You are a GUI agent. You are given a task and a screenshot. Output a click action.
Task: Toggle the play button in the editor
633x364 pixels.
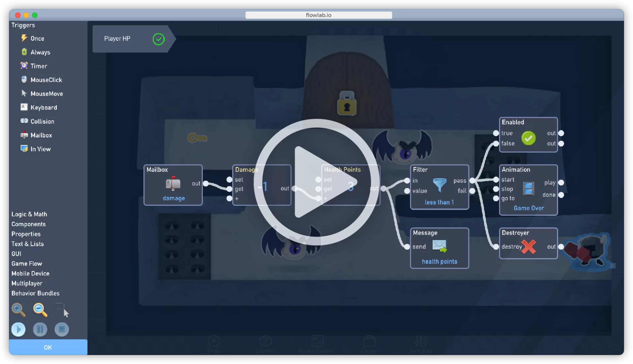pos(18,329)
